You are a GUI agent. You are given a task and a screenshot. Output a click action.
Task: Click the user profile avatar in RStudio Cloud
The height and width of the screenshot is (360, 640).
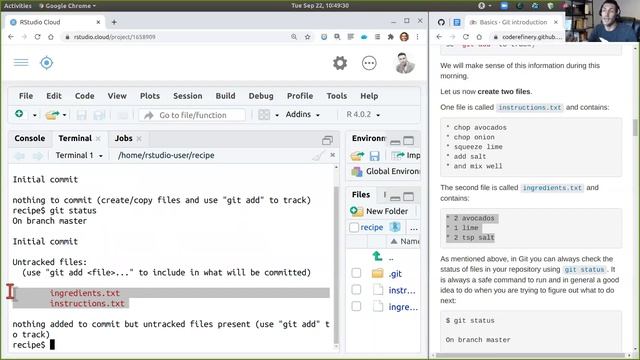[405, 63]
